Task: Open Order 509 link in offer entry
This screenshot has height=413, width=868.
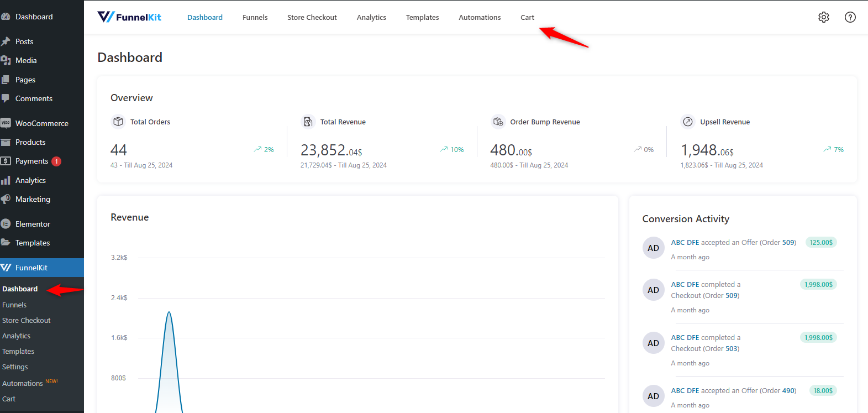Action: click(789, 242)
